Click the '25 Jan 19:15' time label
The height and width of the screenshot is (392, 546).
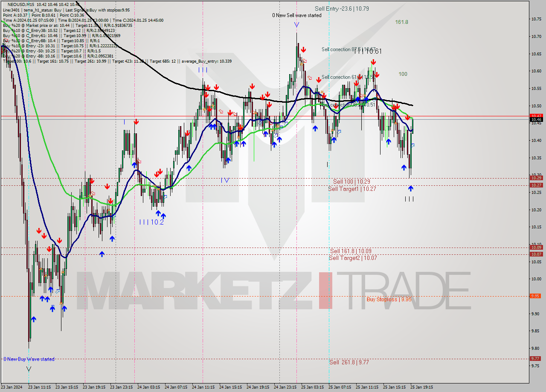point(422,387)
